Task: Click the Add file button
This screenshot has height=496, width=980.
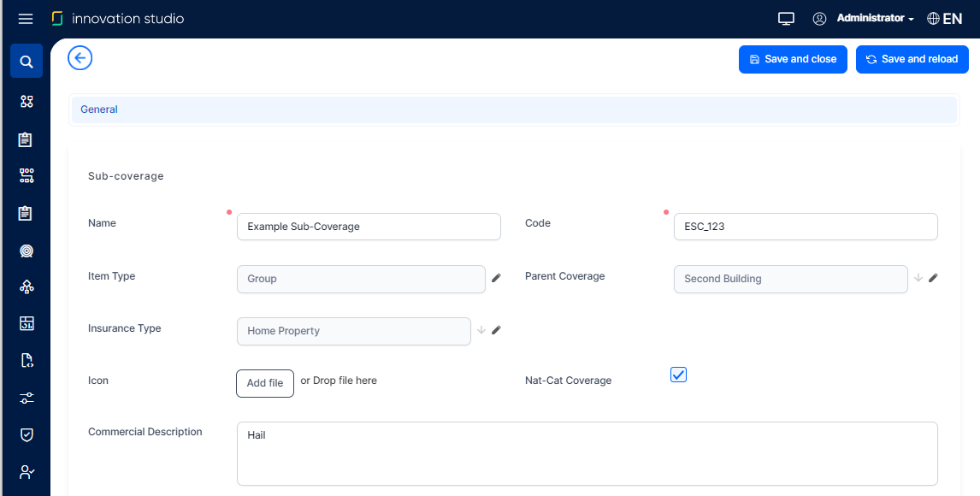Action: pos(265,383)
